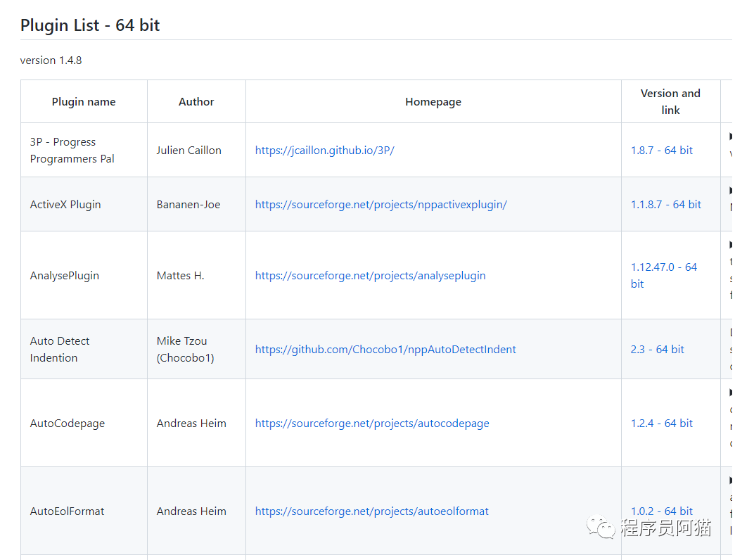Select the "version 1.4.8" text
Screen dimensions: 735x560
point(51,60)
